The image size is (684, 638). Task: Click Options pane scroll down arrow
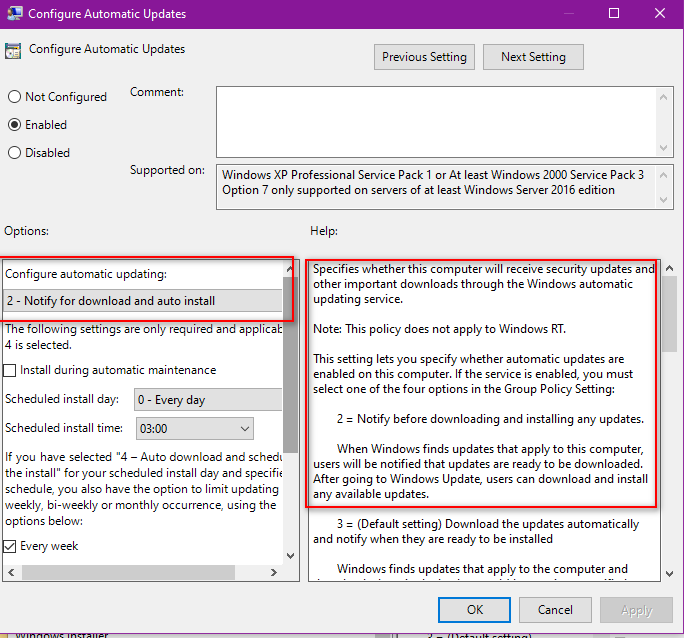tap(290, 555)
